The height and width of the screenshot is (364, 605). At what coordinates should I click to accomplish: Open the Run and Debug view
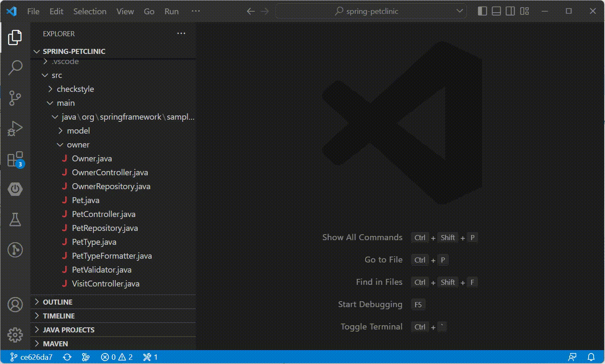pyautogui.click(x=15, y=128)
